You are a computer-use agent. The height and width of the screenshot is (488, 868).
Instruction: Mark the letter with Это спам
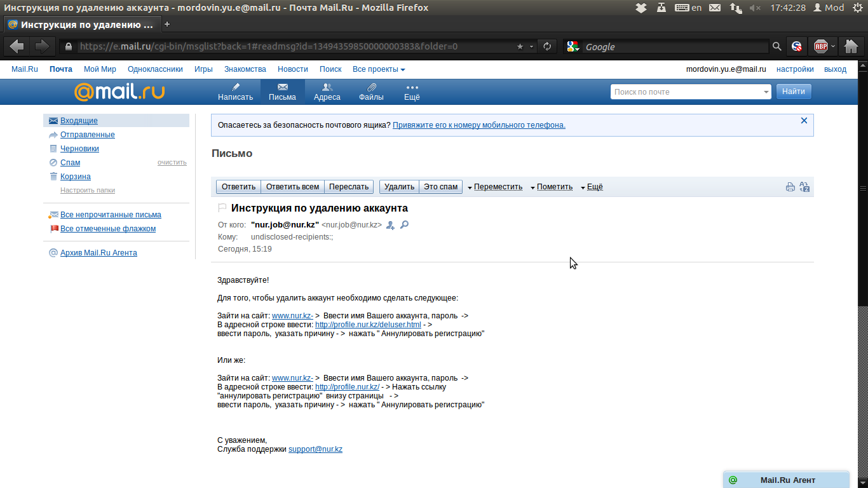click(440, 187)
